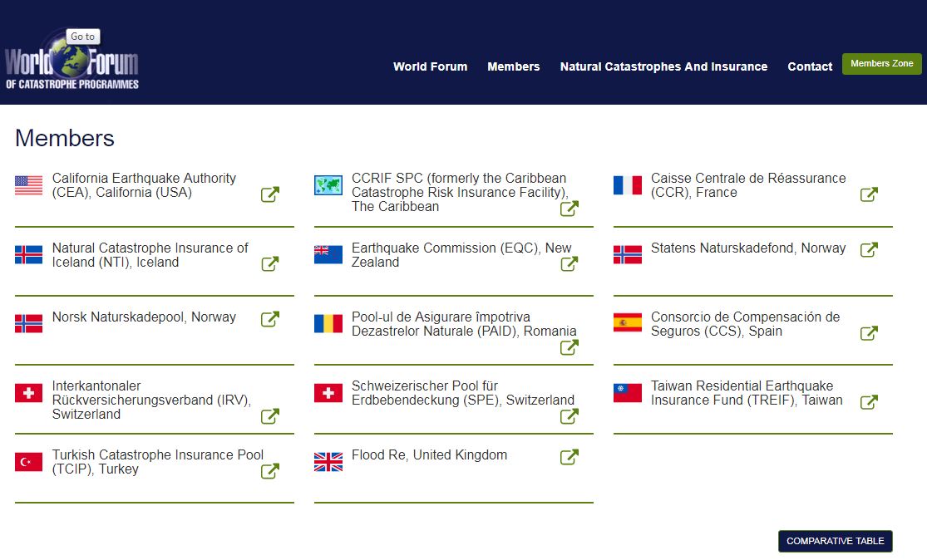Open Natural Catastrophes And Insurance menu
Image resolution: width=927 pixels, height=560 pixels.
pyautogui.click(x=664, y=66)
